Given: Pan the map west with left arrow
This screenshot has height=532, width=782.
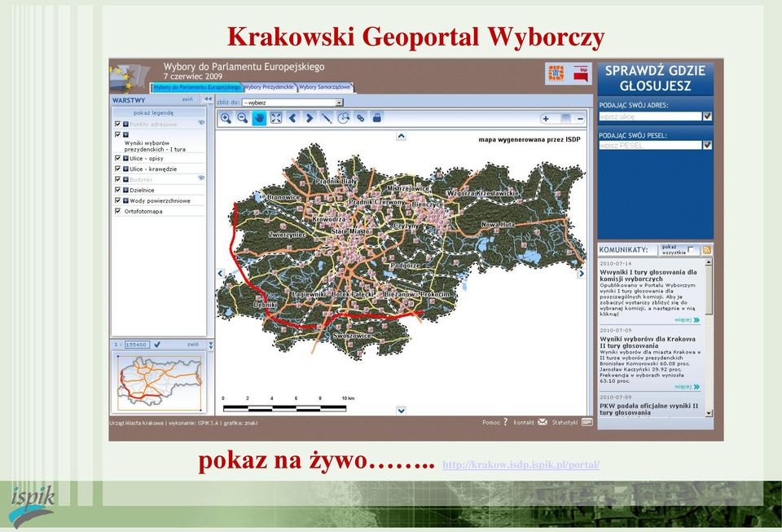Looking at the screenshot, I should pyautogui.click(x=221, y=273).
